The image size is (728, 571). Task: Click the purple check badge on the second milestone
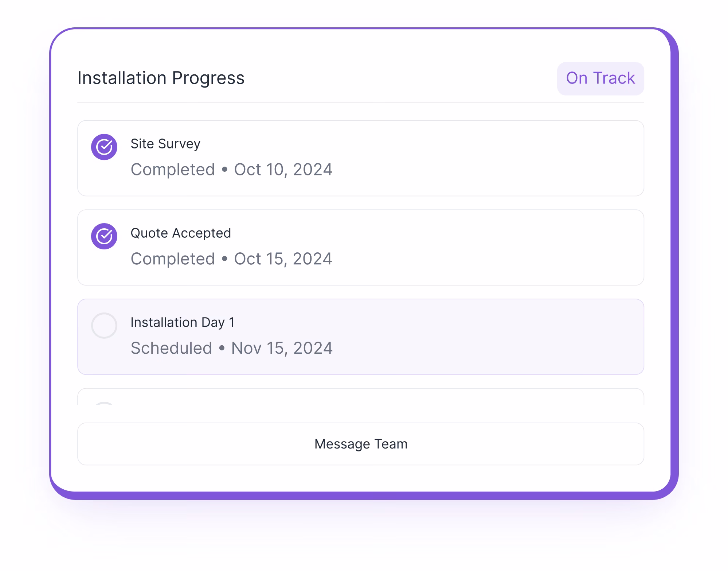tap(104, 237)
